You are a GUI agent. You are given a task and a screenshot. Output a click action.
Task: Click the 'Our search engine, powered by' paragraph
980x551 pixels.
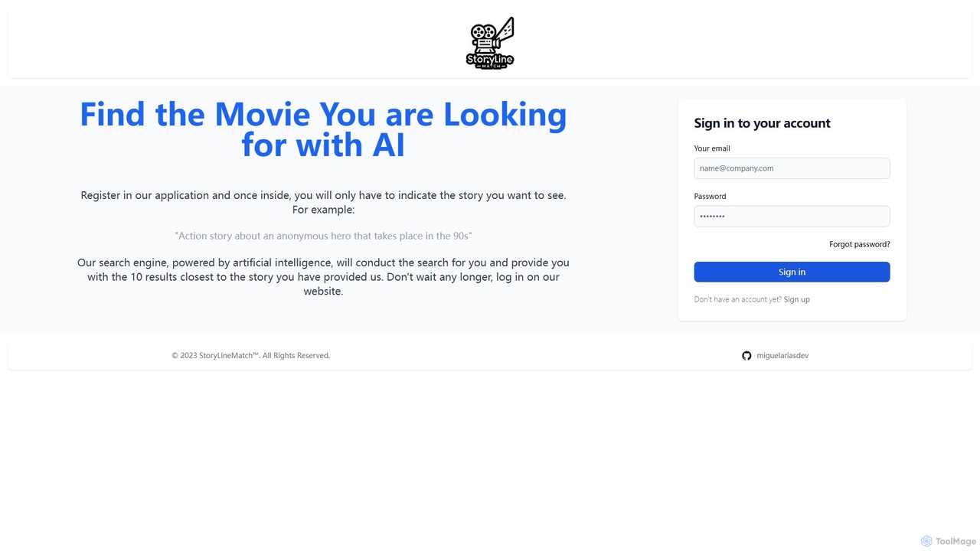(x=323, y=277)
